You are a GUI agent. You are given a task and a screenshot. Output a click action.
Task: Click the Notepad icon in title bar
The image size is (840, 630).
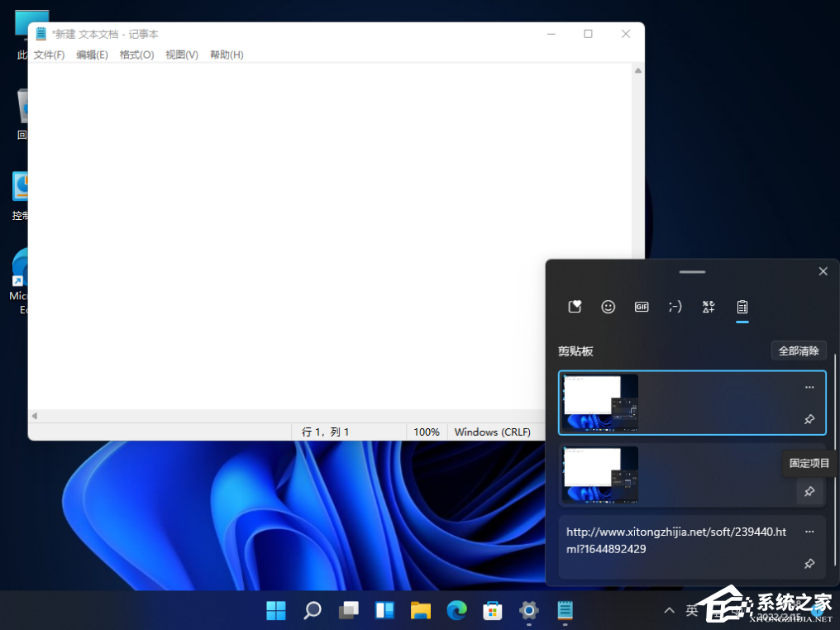pyautogui.click(x=41, y=34)
